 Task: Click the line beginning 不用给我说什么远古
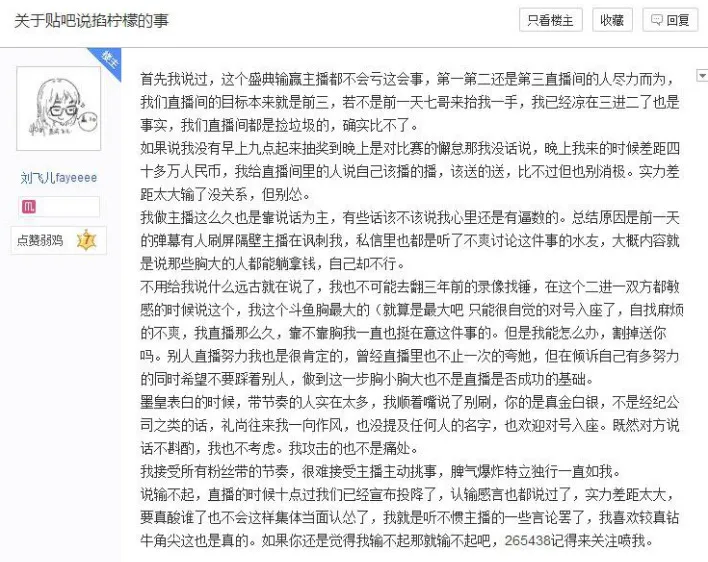pos(410,287)
